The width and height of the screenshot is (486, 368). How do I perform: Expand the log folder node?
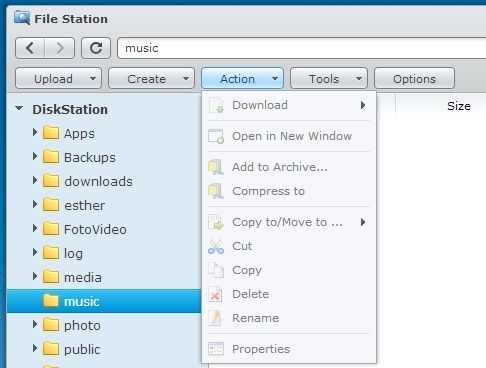click(x=35, y=252)
